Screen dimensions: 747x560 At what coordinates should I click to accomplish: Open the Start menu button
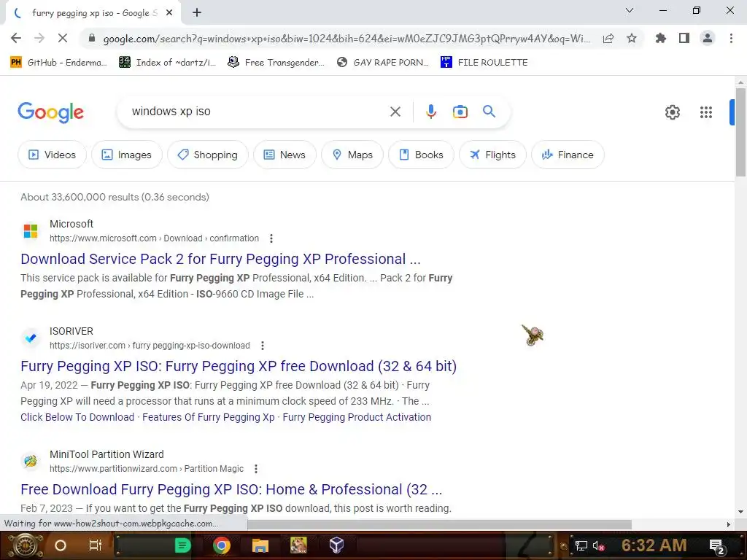(26, 545)
